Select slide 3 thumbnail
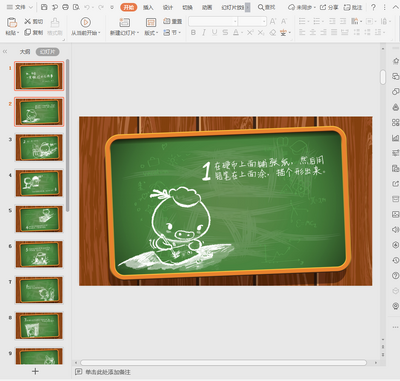The width and height of the screenshot is (400, 381). click(x=39, y=147)
